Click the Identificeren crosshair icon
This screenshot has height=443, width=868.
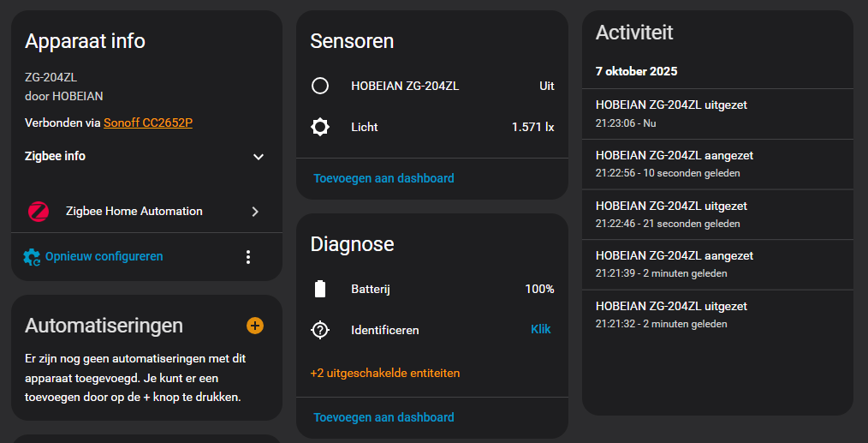click(x=320, y=330)
